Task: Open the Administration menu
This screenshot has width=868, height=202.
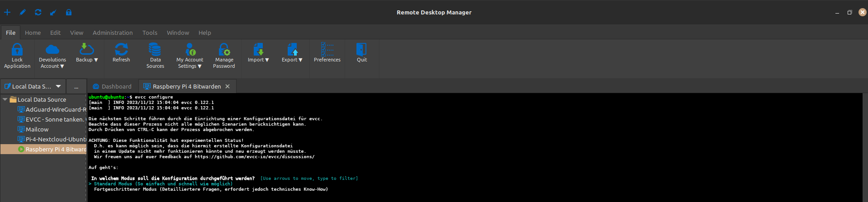Action: click(x=113, y=33)
